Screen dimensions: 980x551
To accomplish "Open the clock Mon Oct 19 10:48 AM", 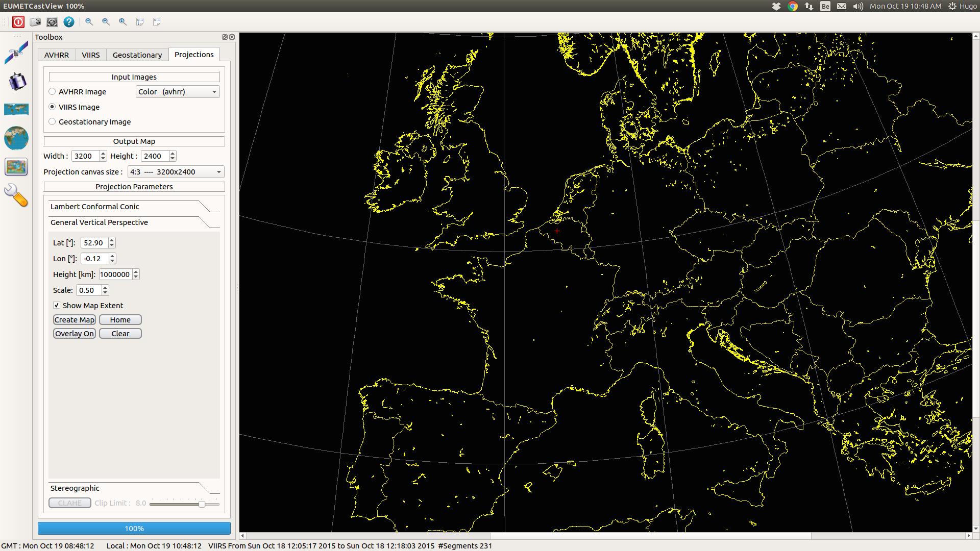I will (905, 6).
